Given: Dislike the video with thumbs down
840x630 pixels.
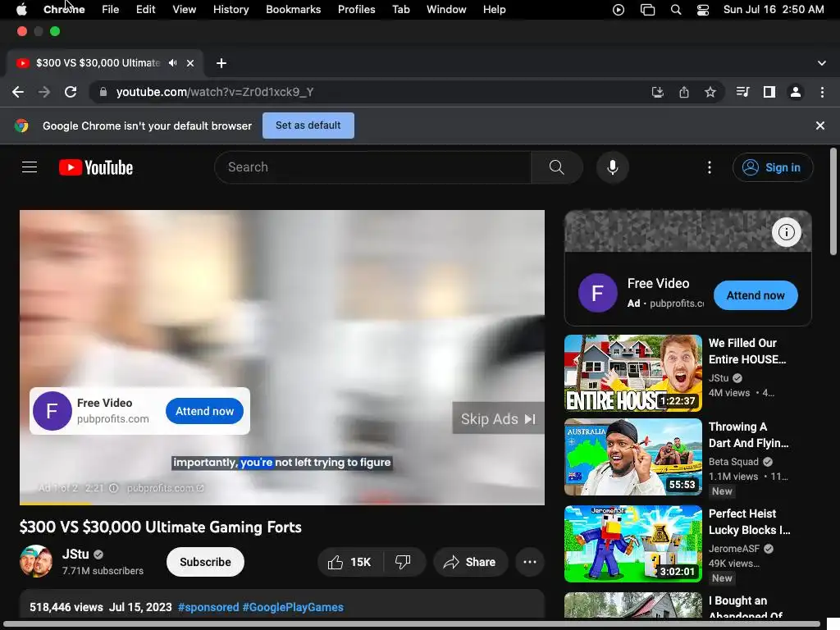Looking at the screenshot, I should pyautogui.click(x=404, y=562).
